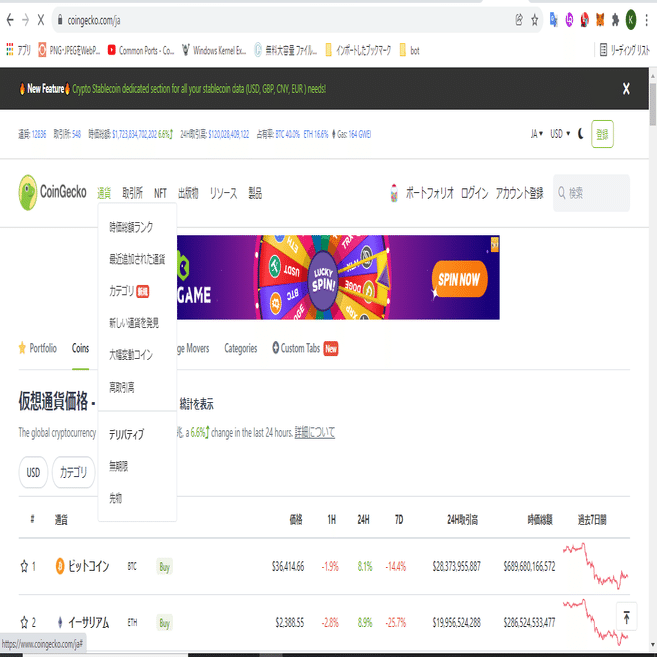Jump to top with arrow button

tap(626, 617)
